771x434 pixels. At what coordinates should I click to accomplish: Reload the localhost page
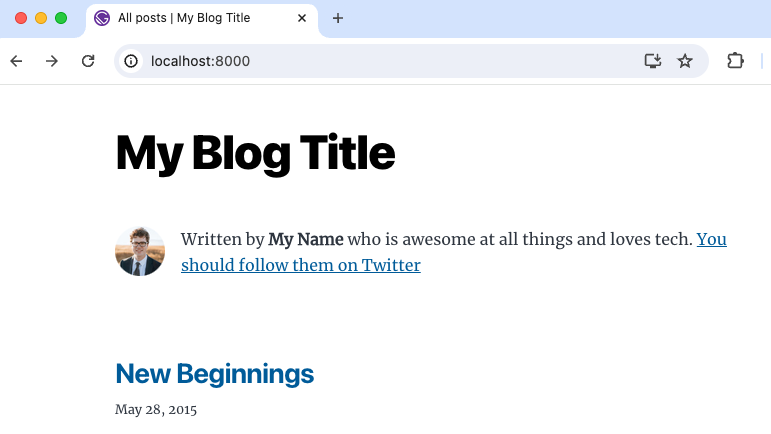88,61
